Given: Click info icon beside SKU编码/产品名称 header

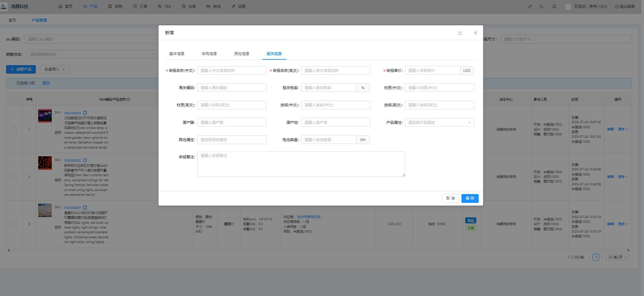Looking at the screenshot, I should pos(128,100).
